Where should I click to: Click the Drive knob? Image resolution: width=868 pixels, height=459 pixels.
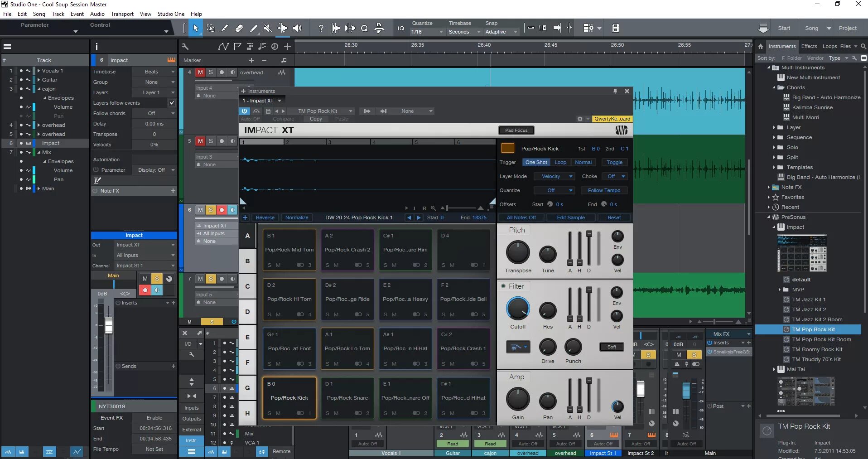548,347
